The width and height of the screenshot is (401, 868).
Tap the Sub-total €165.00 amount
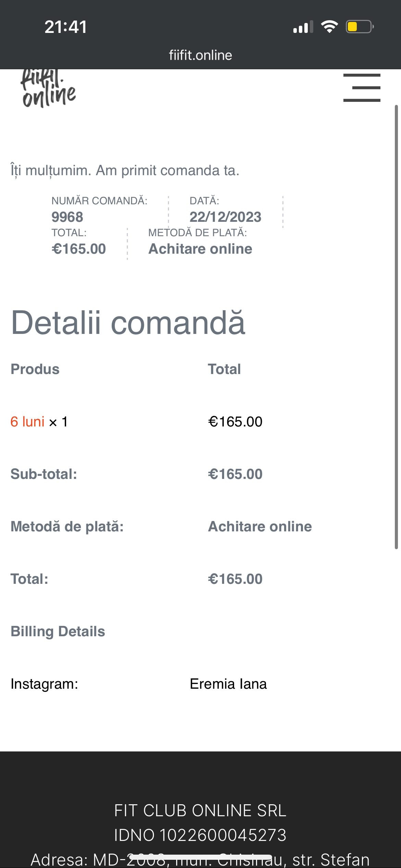(235, 474)
